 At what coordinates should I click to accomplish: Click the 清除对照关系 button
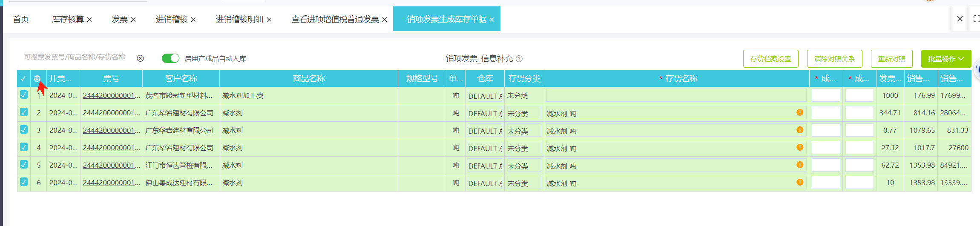coord(834,59)
